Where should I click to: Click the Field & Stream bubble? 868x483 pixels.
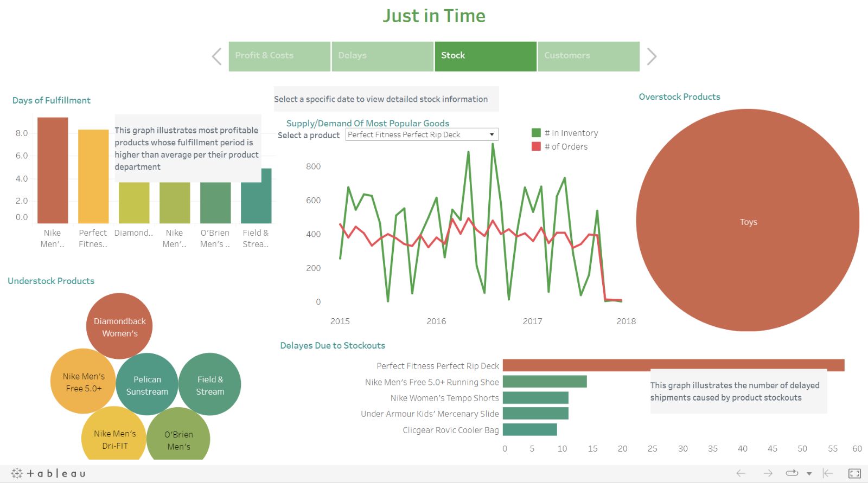[x=210, y=384]
